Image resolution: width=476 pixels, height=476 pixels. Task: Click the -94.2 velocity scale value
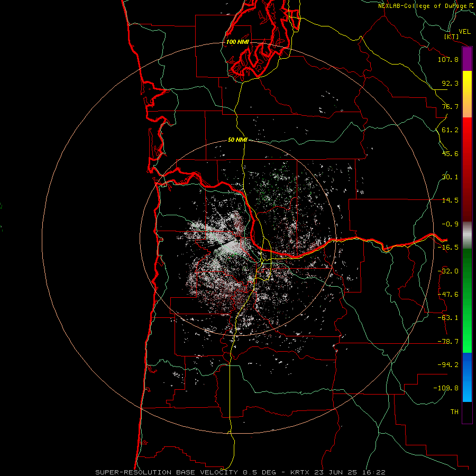coord(448,365)
